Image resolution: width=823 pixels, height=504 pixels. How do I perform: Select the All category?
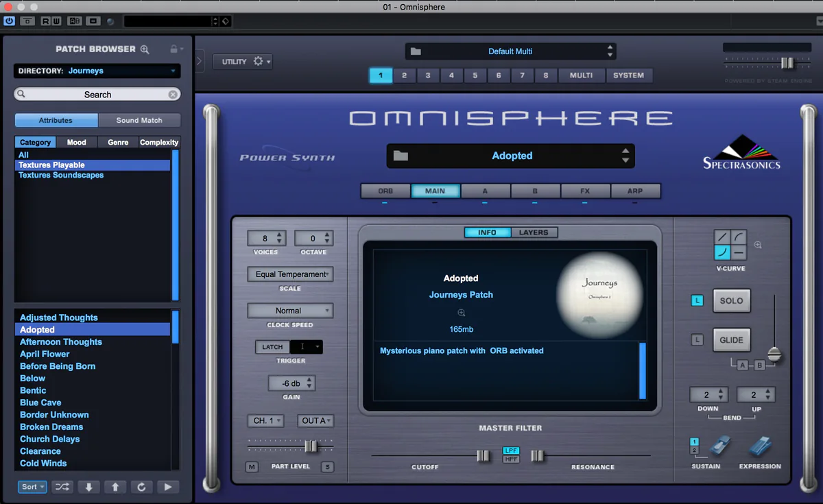[x=93, y=155]
